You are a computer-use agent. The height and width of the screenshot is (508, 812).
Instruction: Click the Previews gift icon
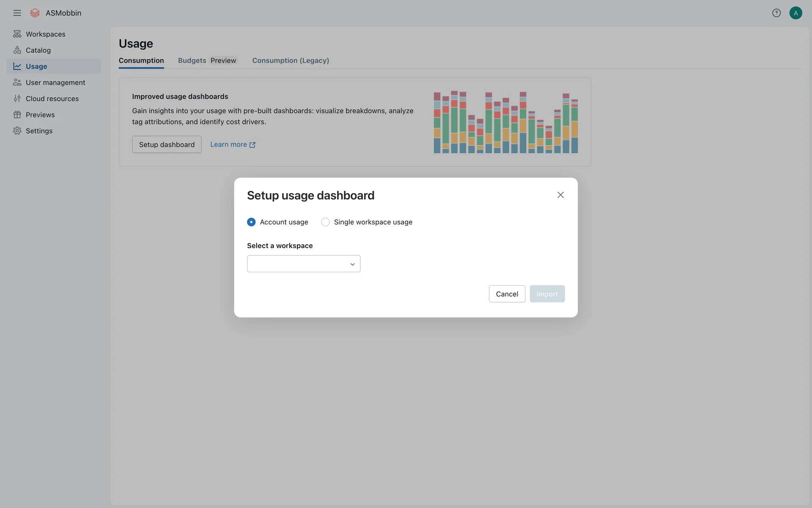(17, 115)
